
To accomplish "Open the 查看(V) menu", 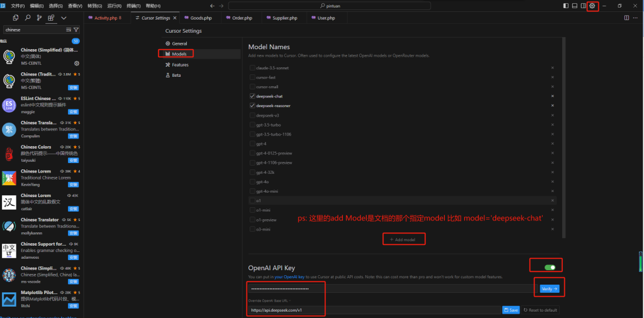I will (75, 6).
